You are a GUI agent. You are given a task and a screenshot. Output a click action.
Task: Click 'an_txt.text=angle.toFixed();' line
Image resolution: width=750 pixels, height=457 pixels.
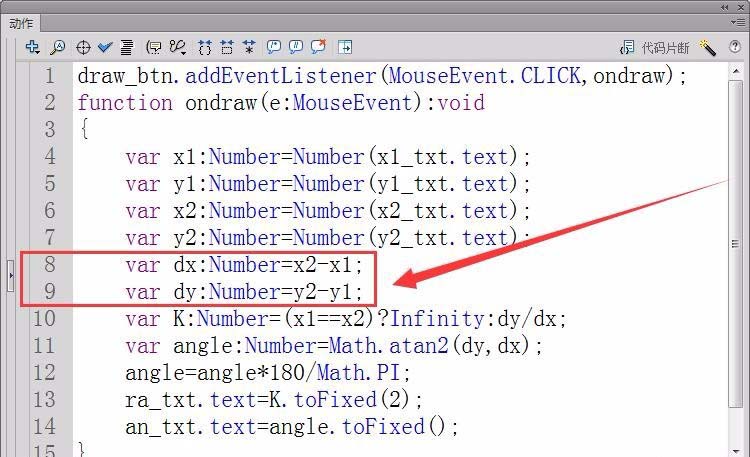point(292,427)
